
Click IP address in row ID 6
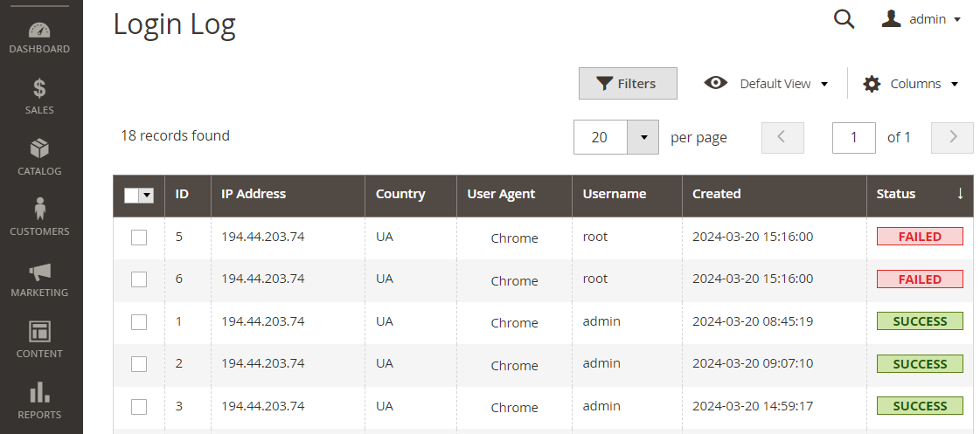(262, 279)
